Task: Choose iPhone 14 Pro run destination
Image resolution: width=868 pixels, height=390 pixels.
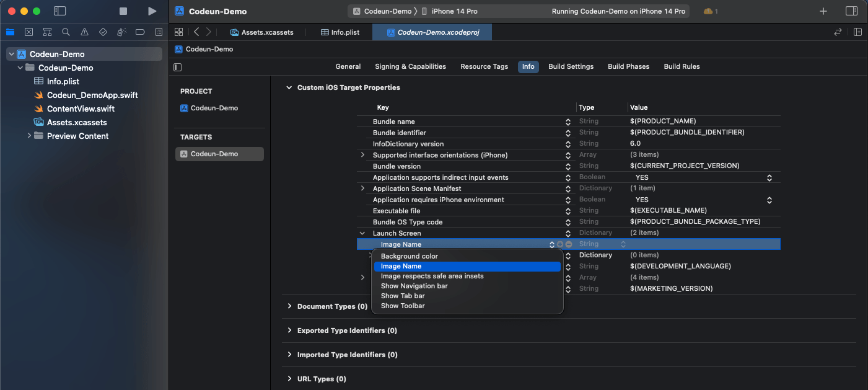Action: (450, 11)
